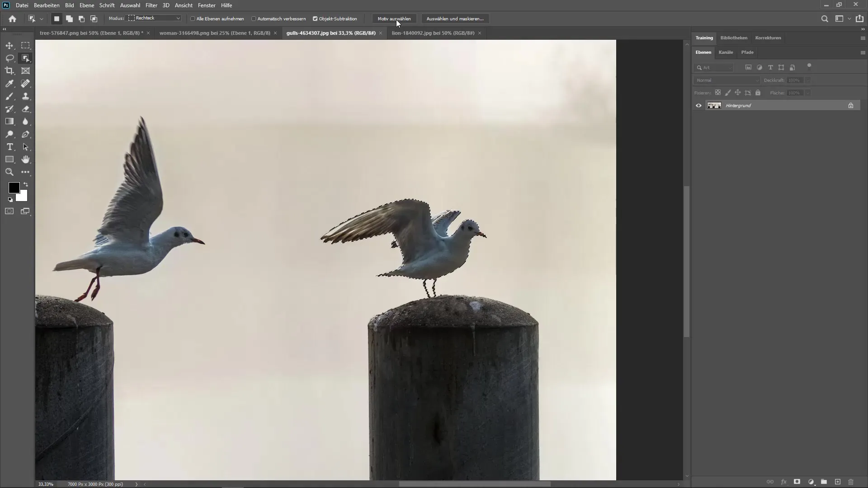Switch to lion-1840092.jpg document tab
Screen dimensions: 868x488
click(x=433, y=33)
